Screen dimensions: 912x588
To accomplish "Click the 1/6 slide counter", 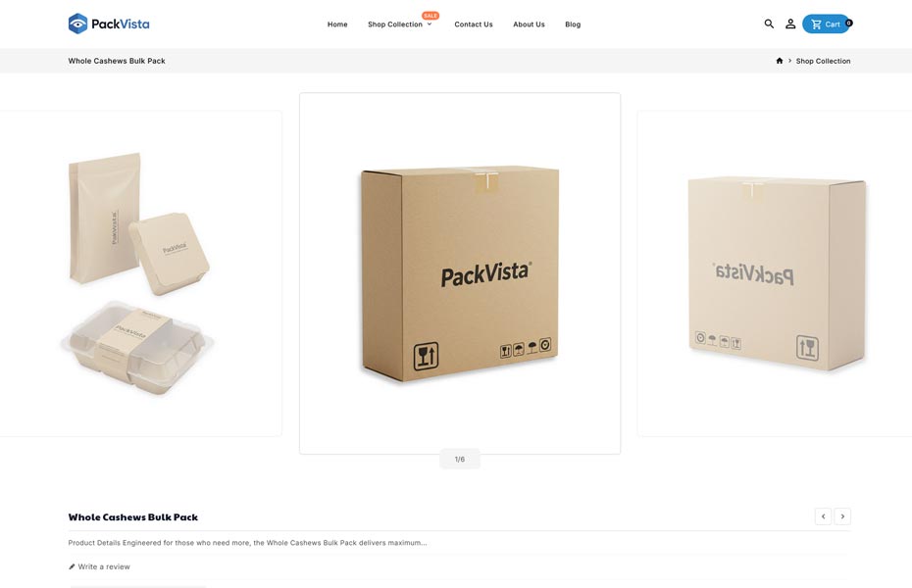I will (460, 459).
